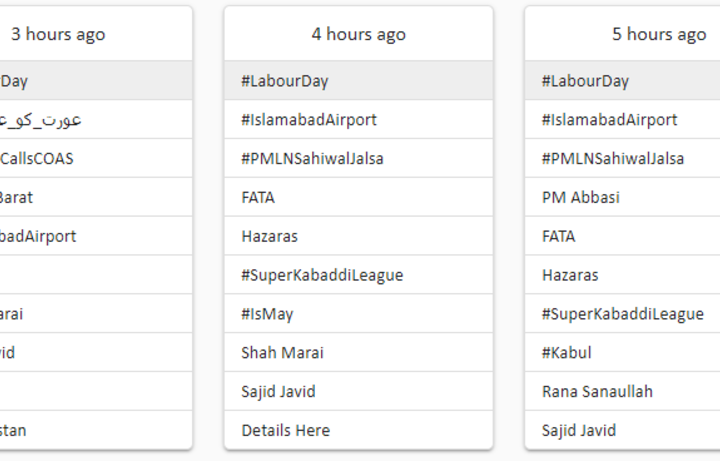This screenshot has height=461, width=720.
Task: Open Hazaras in the 5 hours ago column
Action: (x=623, y=275)
